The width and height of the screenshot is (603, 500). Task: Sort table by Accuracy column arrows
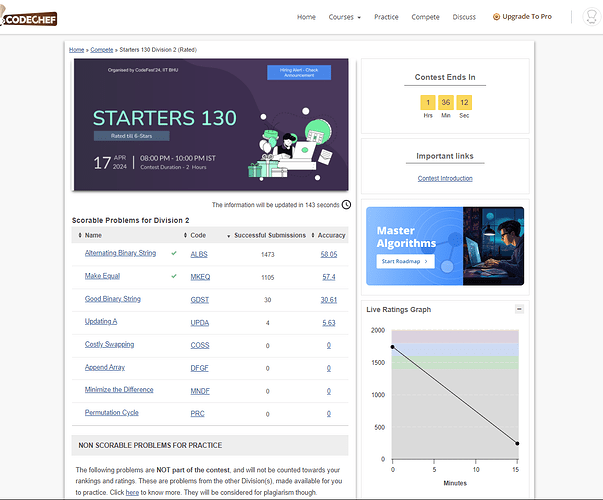[x=313, y=235]
